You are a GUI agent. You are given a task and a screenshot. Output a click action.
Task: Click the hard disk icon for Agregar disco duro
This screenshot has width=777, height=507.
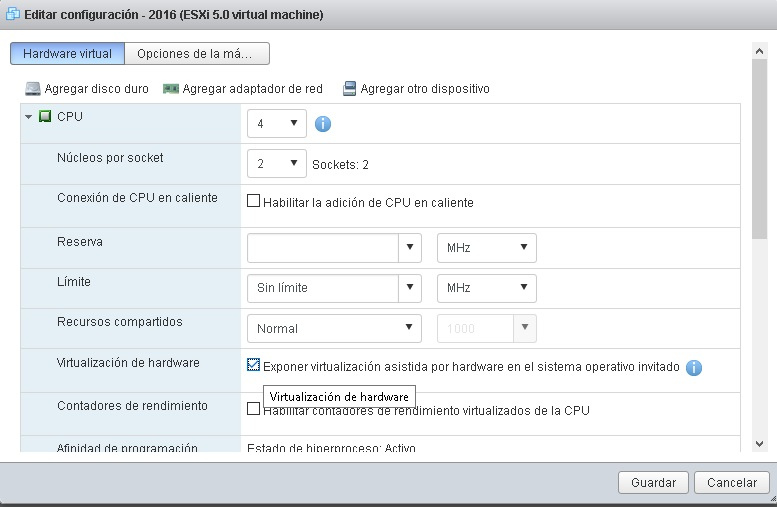click(x=33, y=89)
